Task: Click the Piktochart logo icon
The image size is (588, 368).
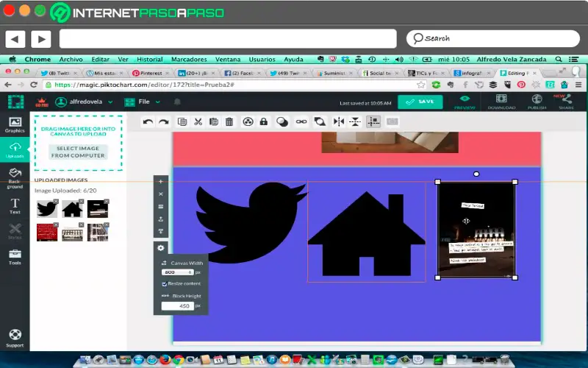Action: [x=15, y=102]
